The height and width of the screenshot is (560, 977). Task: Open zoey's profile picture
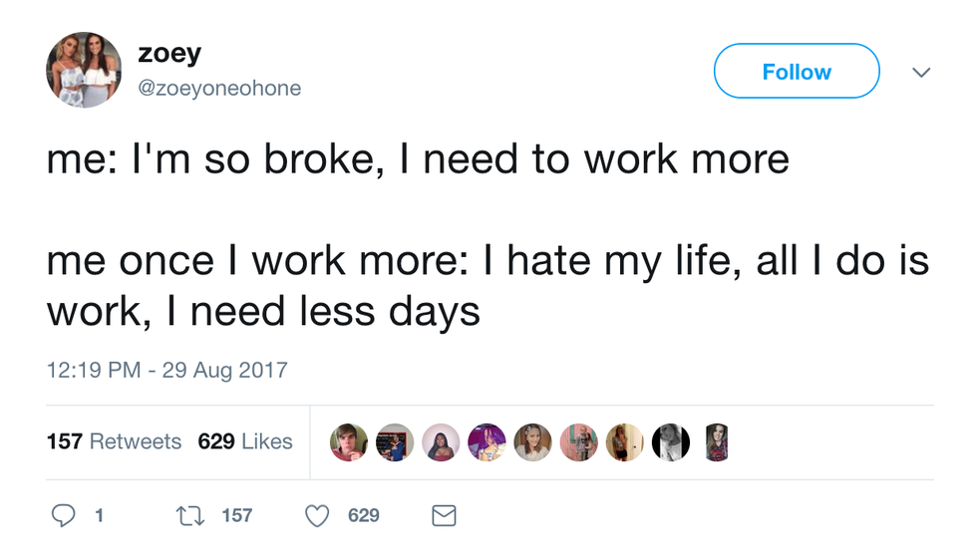(x=84, y=71)
